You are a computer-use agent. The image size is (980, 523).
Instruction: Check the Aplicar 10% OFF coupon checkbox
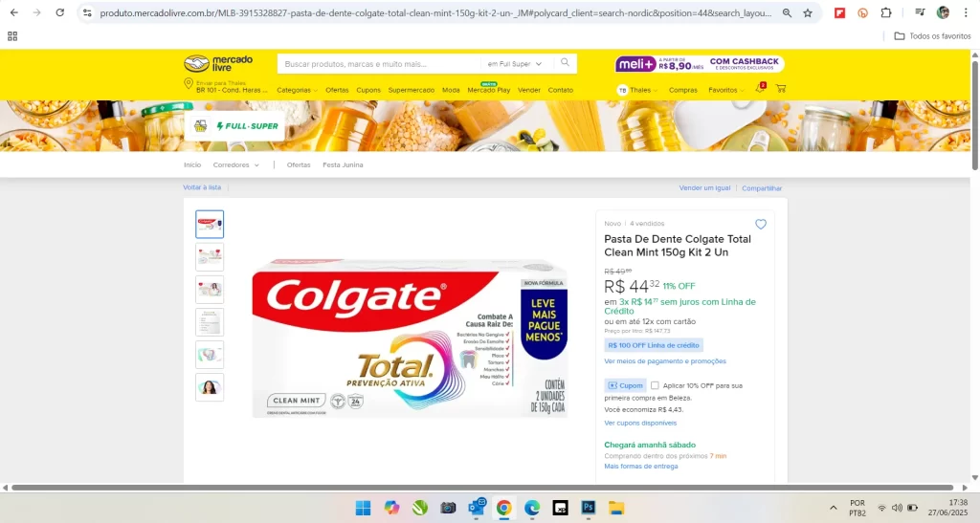[x=655, y=385]
